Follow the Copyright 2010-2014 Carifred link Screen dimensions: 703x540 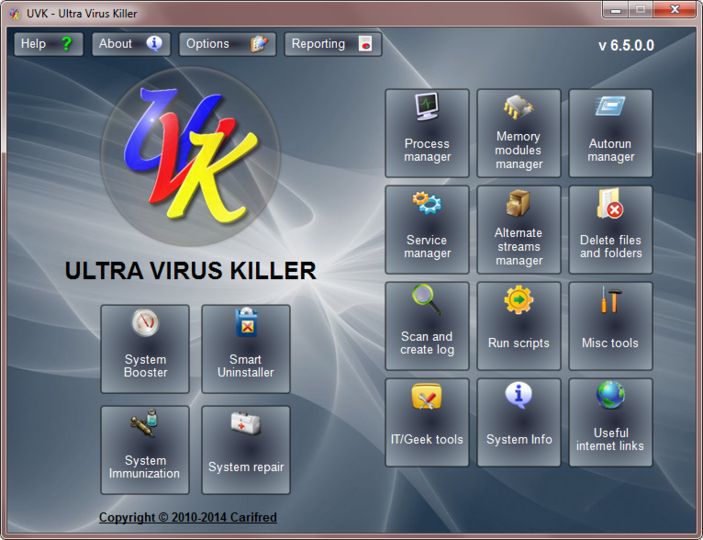(x=188, y=517)
